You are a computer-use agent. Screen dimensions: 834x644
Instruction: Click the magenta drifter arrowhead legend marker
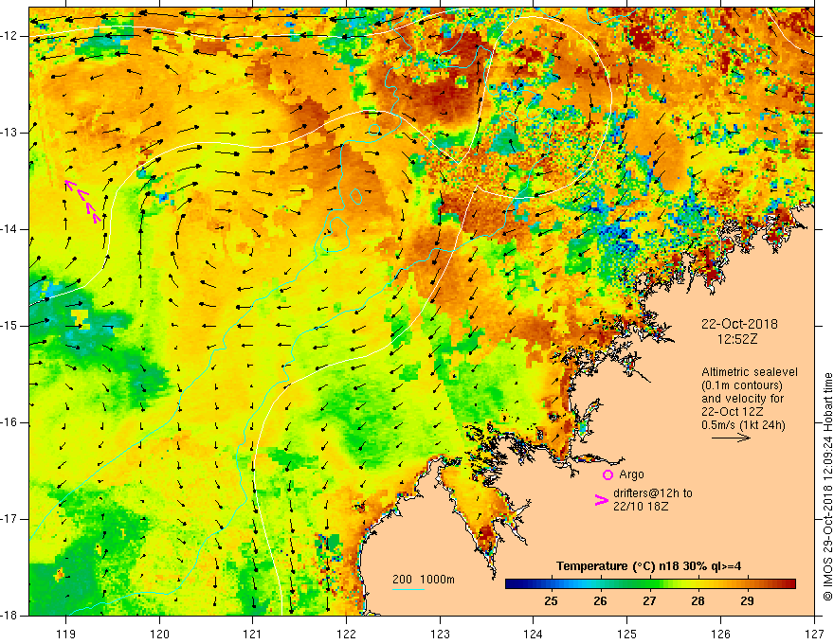[601, 500]
